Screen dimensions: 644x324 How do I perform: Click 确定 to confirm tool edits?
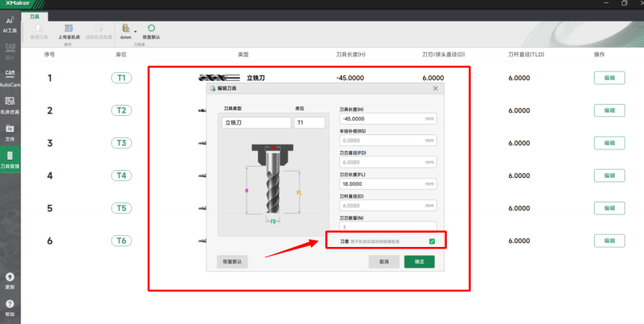click(419, 261)
